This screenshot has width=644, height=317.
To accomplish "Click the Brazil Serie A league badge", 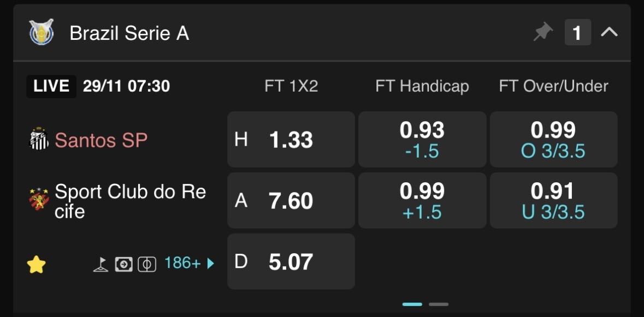I will point(42,33).
